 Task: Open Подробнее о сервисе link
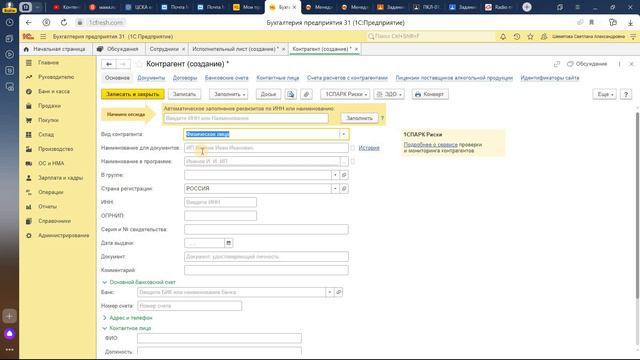(431, 144)
